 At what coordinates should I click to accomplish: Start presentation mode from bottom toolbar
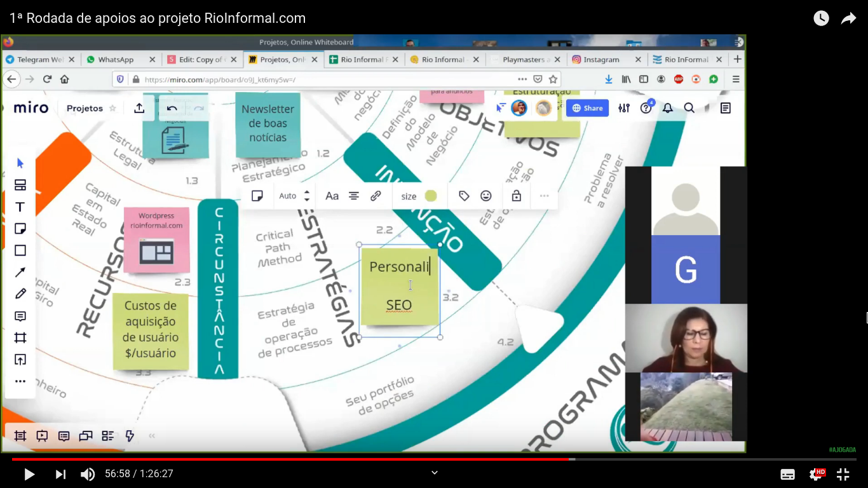(42, 436)
